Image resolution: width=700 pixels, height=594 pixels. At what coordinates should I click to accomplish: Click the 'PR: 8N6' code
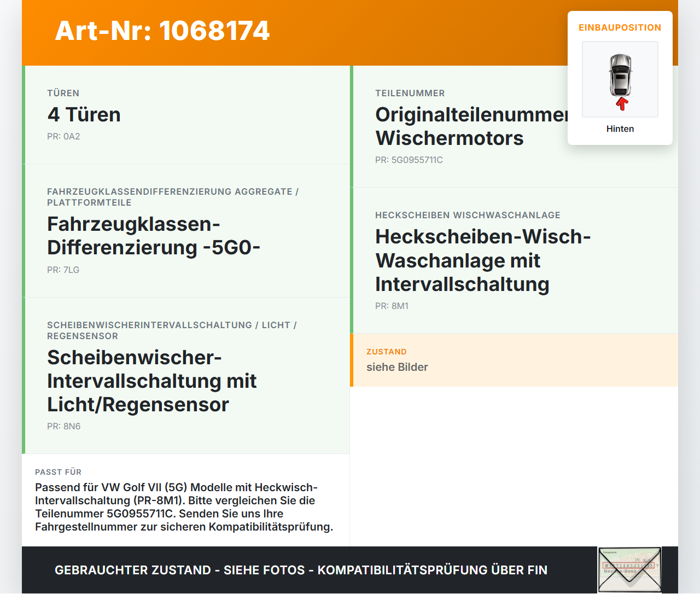[x=64, y=426]
